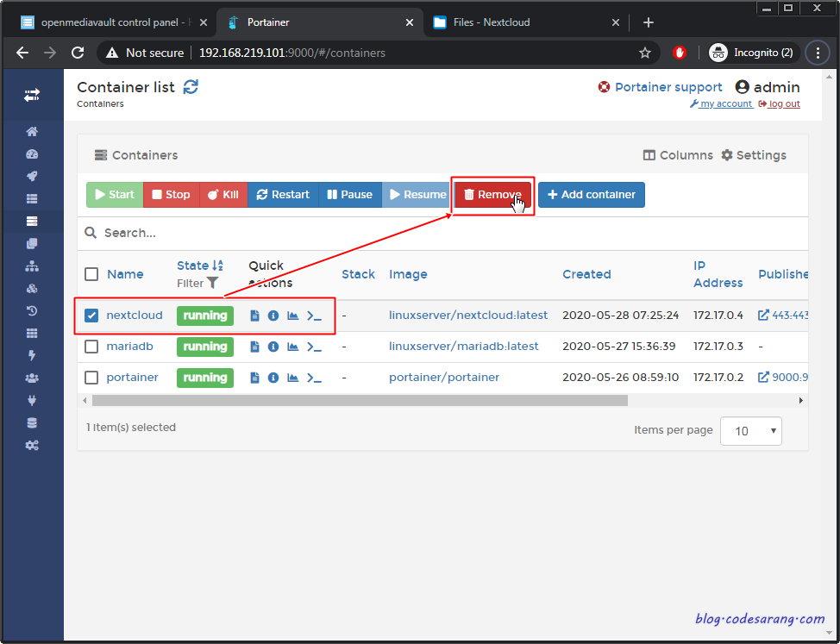The height and width of the screenshot is (644, 840).
Task: View logs icon for nextcloud container
Action: (255, 316)
